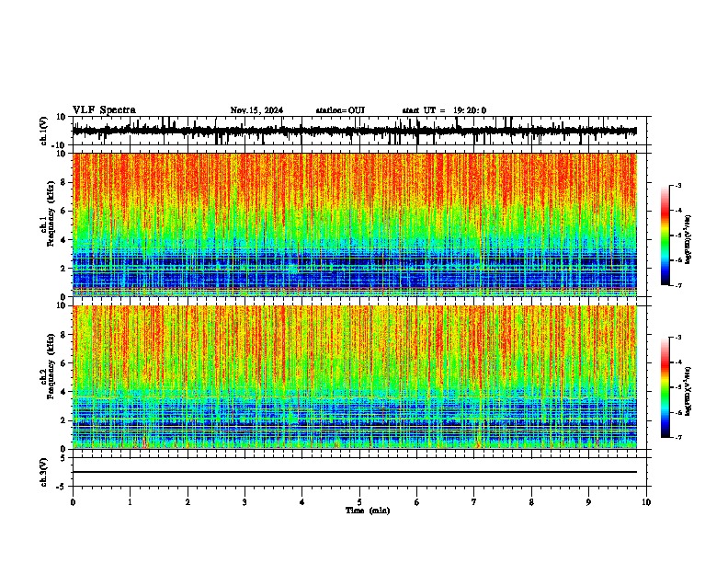Click the time axis tick label "7"

point(474,502)
